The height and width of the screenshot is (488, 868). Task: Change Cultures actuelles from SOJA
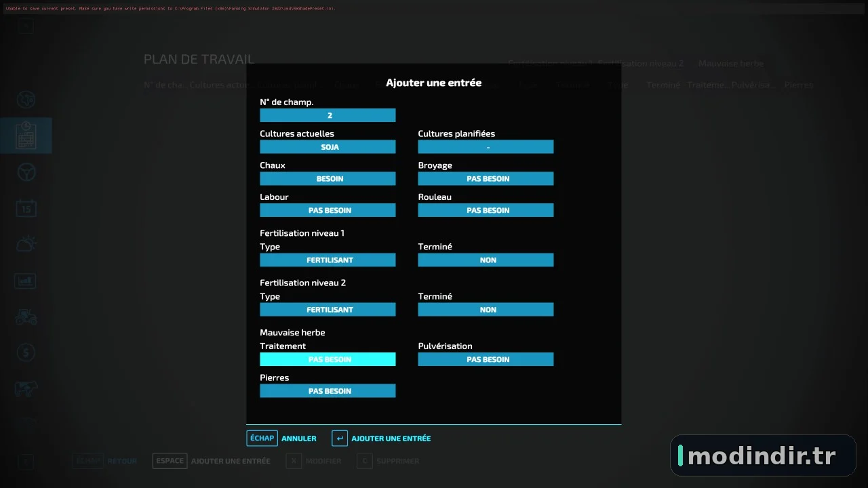point(328,147)
